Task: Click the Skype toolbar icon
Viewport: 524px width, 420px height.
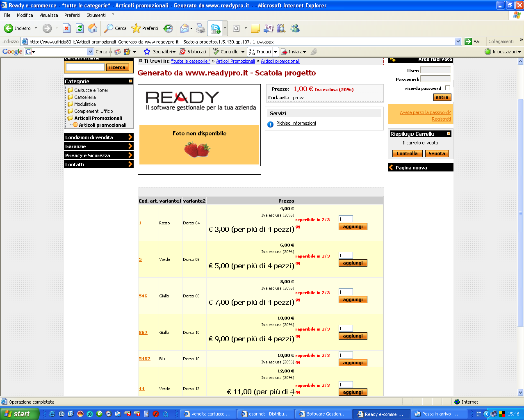Action: tap(215, 28)
